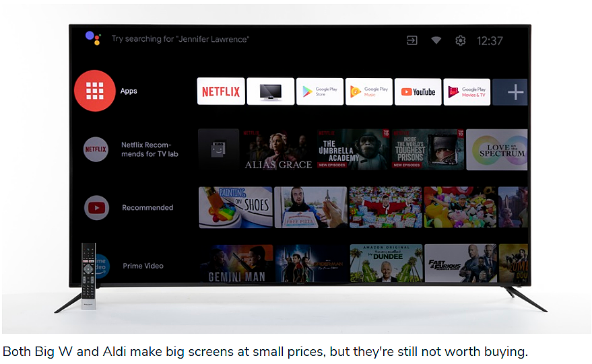Image resolution: width=592 pixels, height=364 pixels.
Task: Click the input source icon
Action: click(x=412, y=40)
